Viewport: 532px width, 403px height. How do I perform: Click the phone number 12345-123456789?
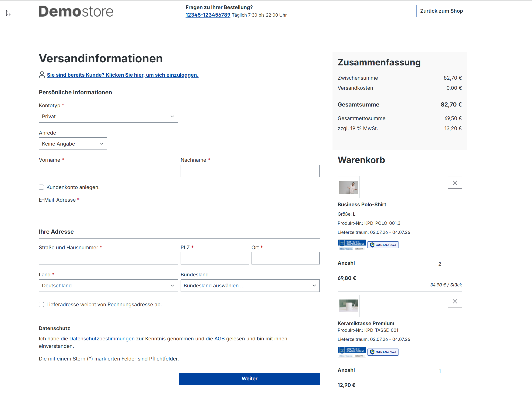[x=208, y=15]
